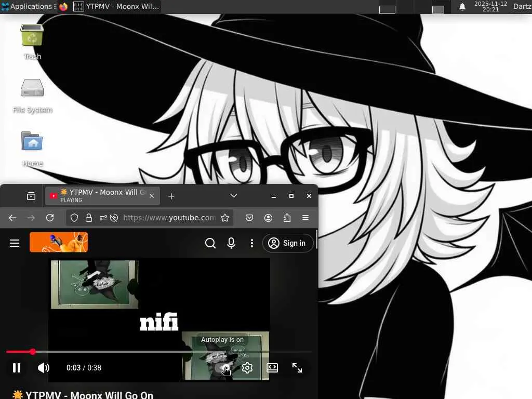Select the Home folder desktop icon

pyautogui.click(x=32, y=149)
